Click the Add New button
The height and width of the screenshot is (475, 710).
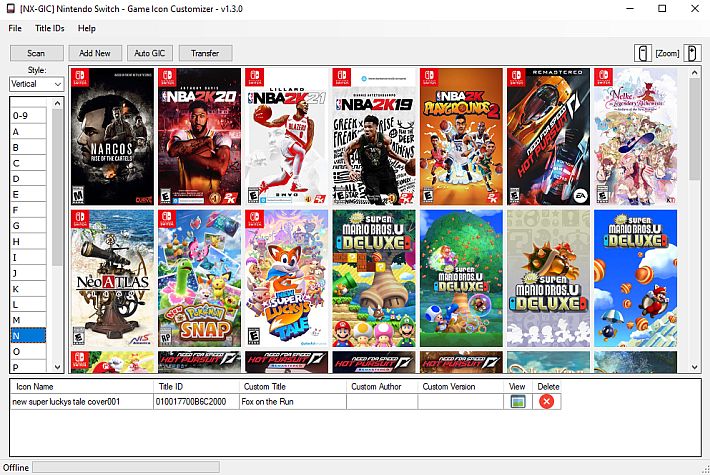(95, 53)
